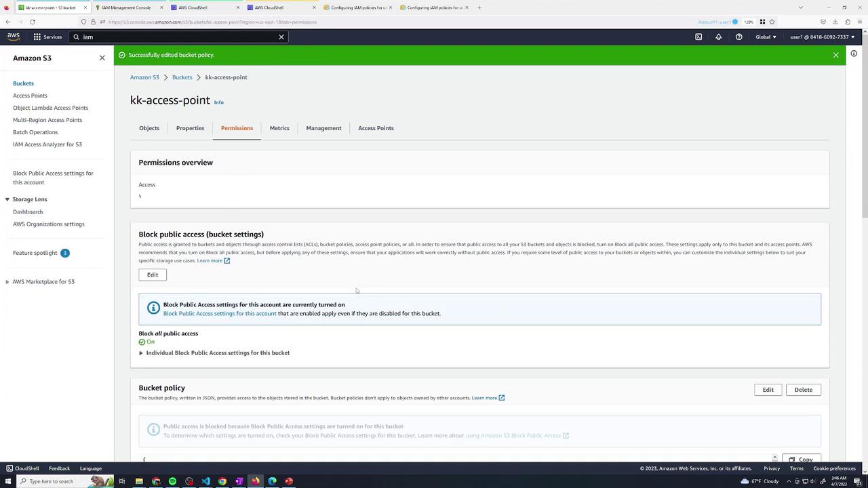
Task: Open the Windows Start menu
Action: point(7,481)
